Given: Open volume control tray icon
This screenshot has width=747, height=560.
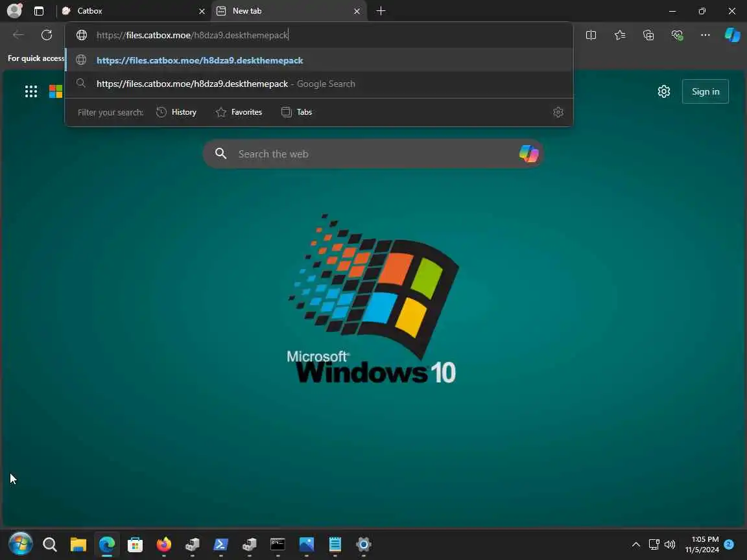Looking at the screenshot, I should tap(670, 544).
